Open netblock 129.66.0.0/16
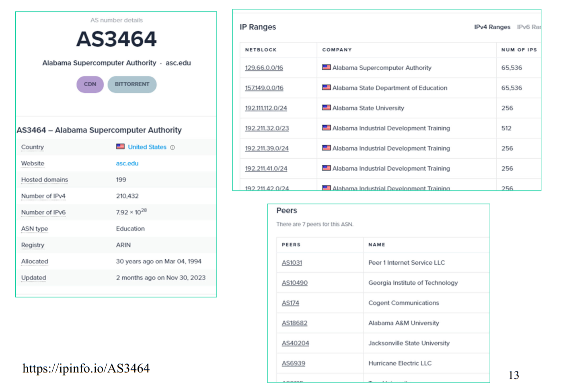Viewport: 563px width, 392px height. [264, 68]
